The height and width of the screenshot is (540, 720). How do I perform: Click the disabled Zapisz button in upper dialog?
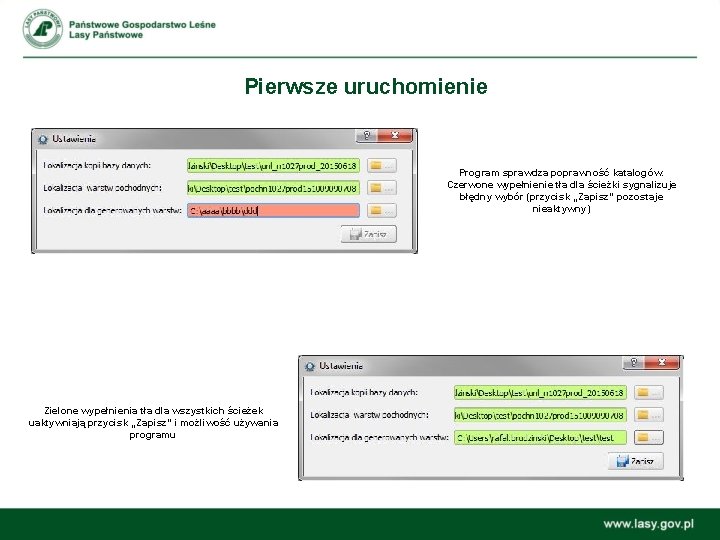click(x=369, y=234)
